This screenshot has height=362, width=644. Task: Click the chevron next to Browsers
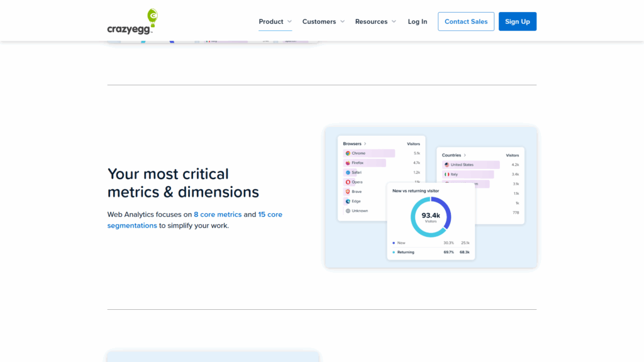[x=365, y=144]
